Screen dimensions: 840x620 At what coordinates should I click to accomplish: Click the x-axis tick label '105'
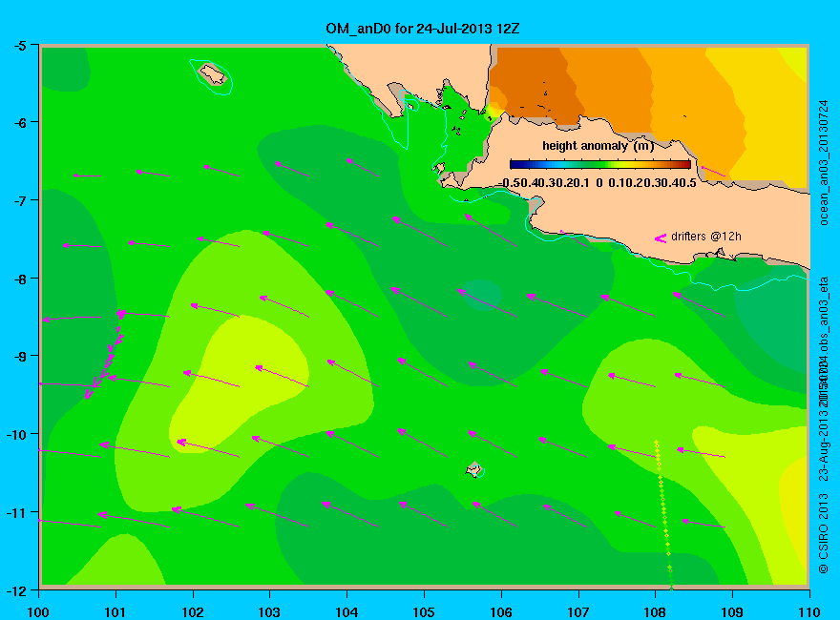(x=424, y=612)
